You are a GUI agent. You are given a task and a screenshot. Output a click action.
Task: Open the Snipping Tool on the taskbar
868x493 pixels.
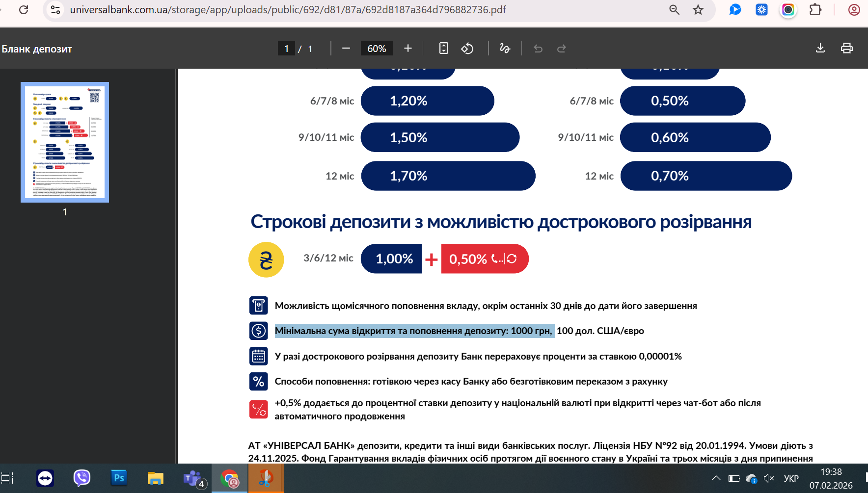(266, 478)
